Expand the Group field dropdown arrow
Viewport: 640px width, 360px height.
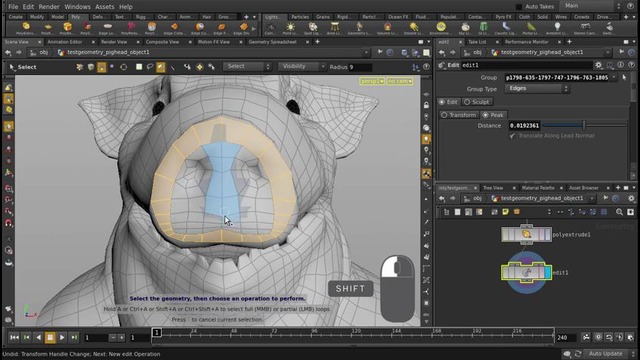pos(614,78)
